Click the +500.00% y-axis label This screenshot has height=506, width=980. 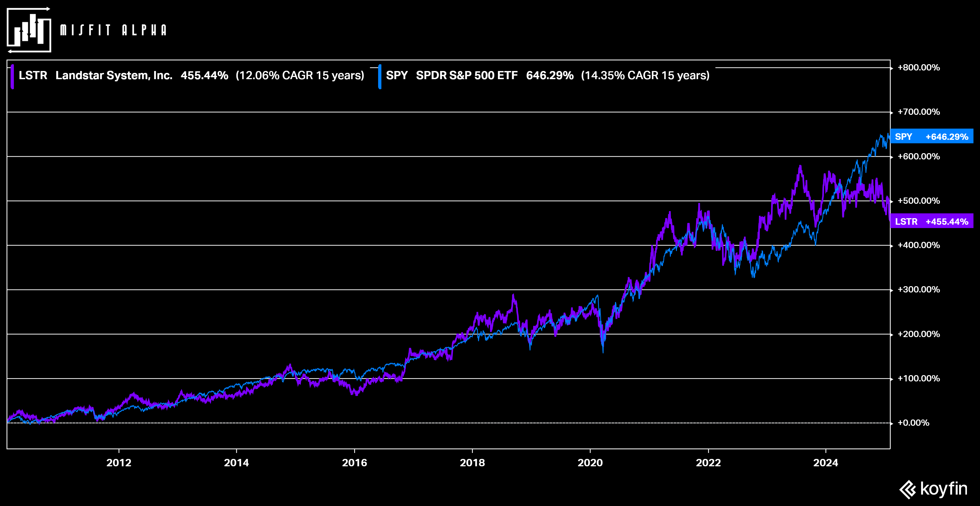(x=918, y=201)
